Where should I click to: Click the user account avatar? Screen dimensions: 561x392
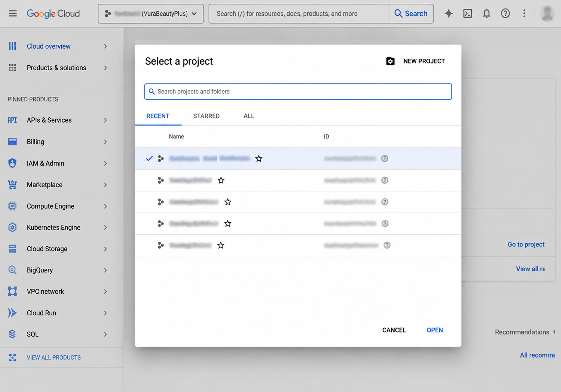(547, 13)
